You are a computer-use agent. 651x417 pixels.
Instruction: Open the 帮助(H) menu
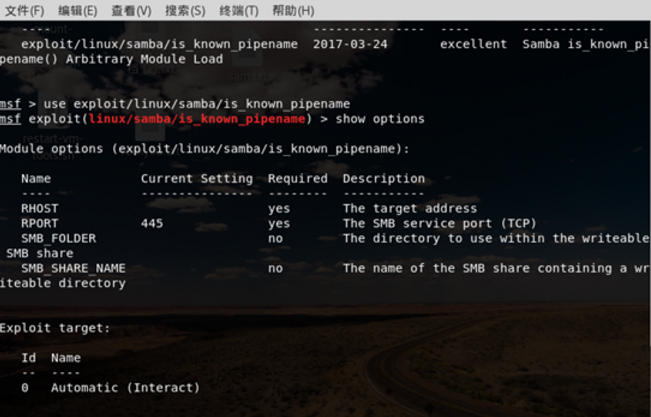(293, 10)
